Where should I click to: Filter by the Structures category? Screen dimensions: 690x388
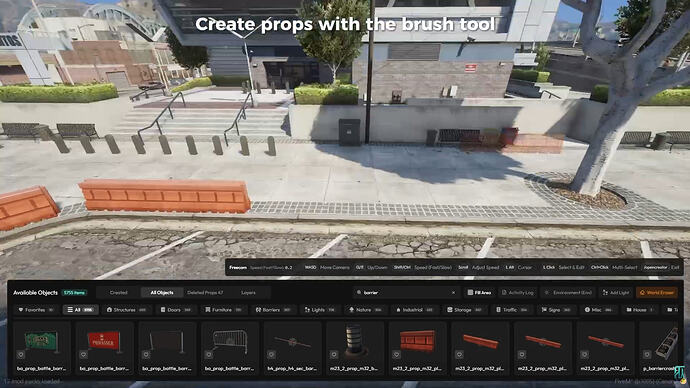coord(126,310)
